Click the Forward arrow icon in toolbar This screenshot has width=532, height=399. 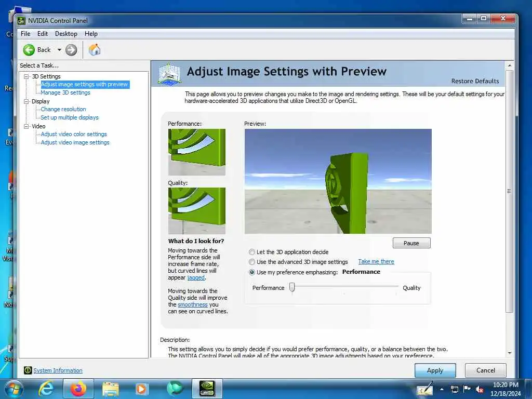pos(71,50)
